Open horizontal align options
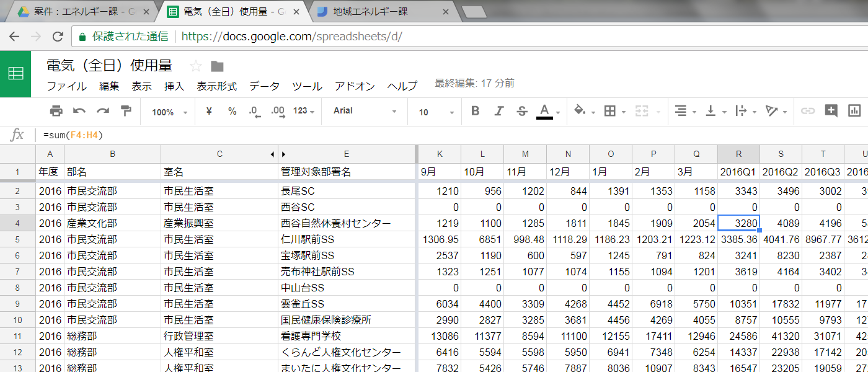This screenshot has width=868, height=372. tap(684, 111)
